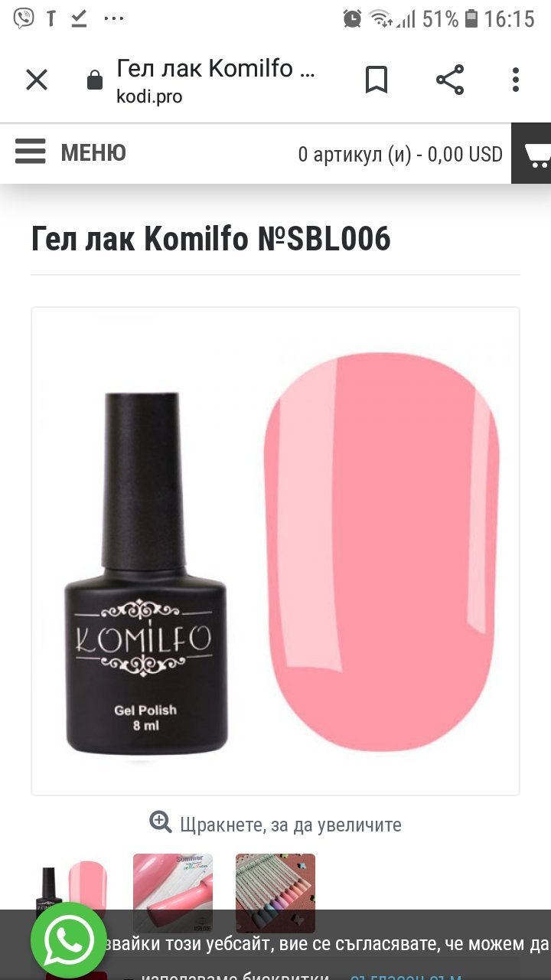The height and width of the screenshot is (980, 551).
Task: Click the Щракнете, за да увеличите link
Action: tap(291, 825)
